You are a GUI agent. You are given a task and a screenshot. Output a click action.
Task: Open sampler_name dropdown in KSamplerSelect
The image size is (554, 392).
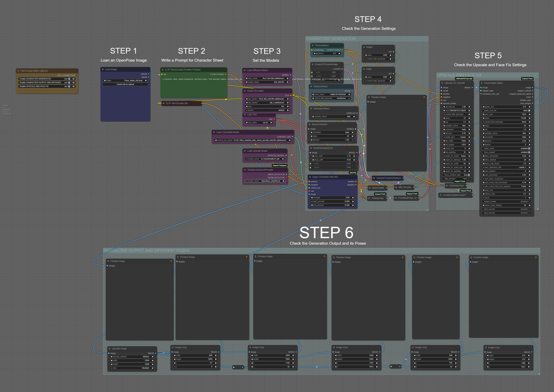coord(334,117)
